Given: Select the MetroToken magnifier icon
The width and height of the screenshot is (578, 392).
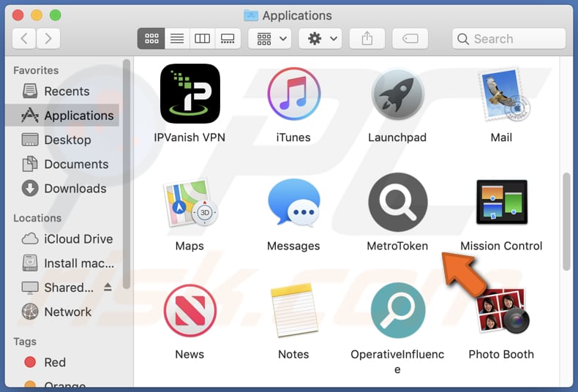Looking at the screenshot, I should (x=398, y=202).
